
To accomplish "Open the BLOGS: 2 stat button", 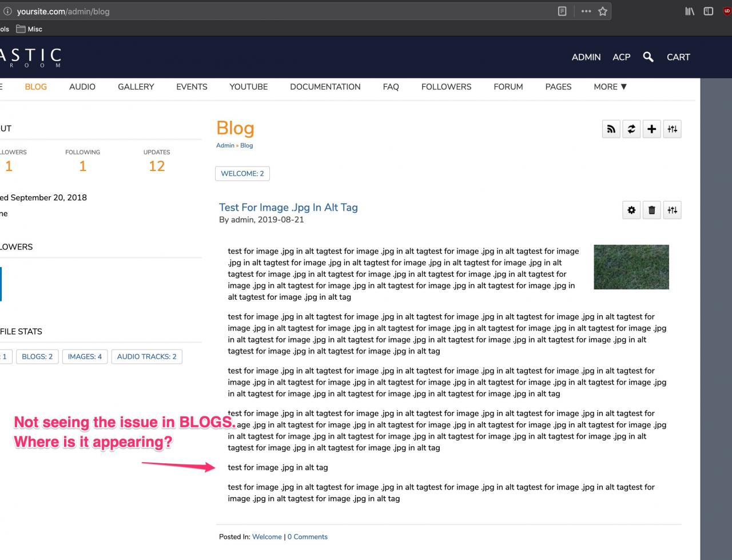I will tap(37, 356).
